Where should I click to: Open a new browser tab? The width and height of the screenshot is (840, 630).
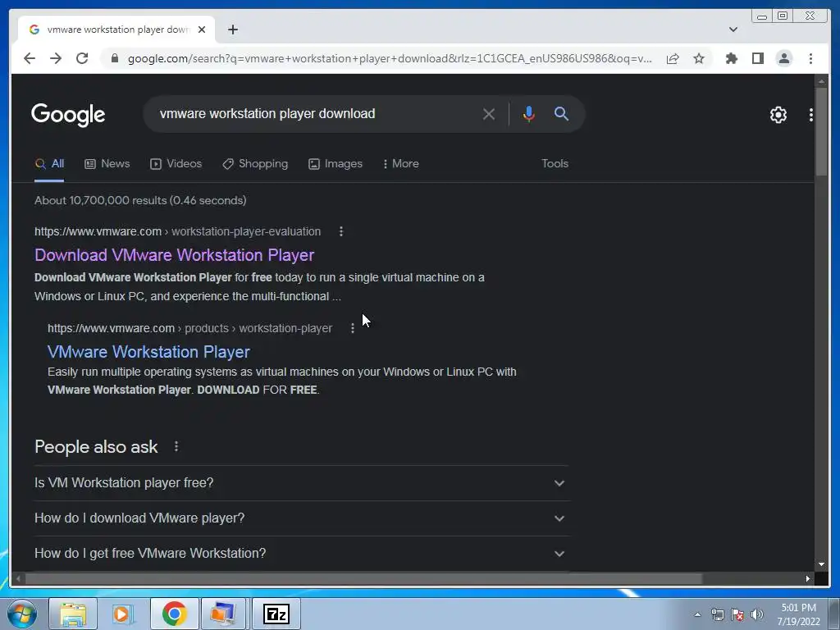coord(232,30)
